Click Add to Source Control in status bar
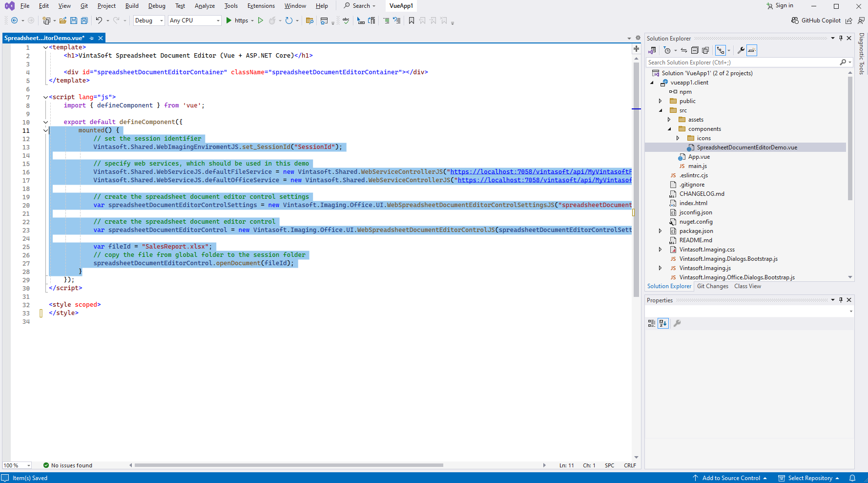The width and height of the screenshot is (868, 483). [x=730, y=478]
